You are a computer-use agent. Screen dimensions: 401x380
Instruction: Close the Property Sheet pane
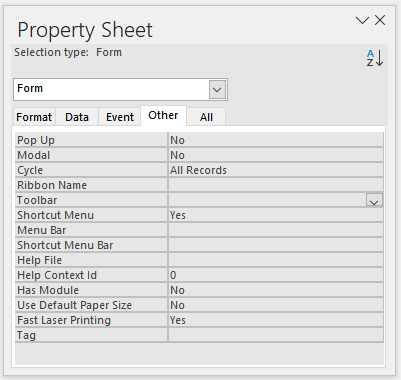click(380, 20)
